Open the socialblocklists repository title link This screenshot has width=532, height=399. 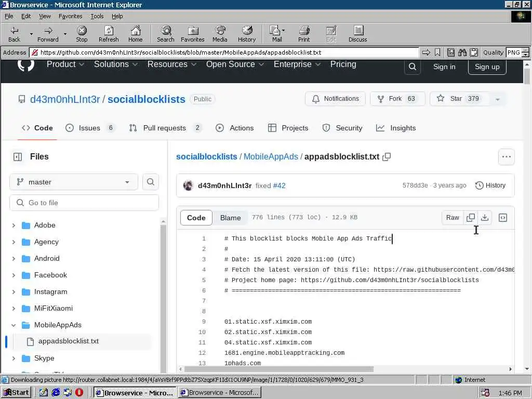click(x=146, y=99)
